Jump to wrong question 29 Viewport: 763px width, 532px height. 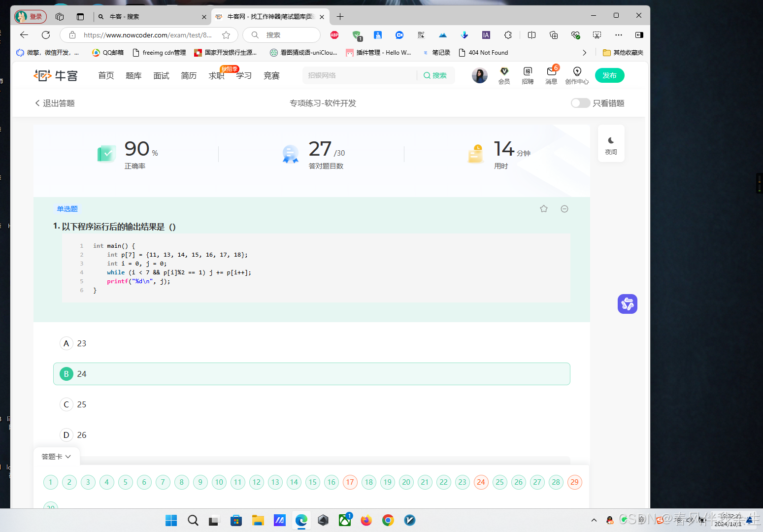coord(575,482)
